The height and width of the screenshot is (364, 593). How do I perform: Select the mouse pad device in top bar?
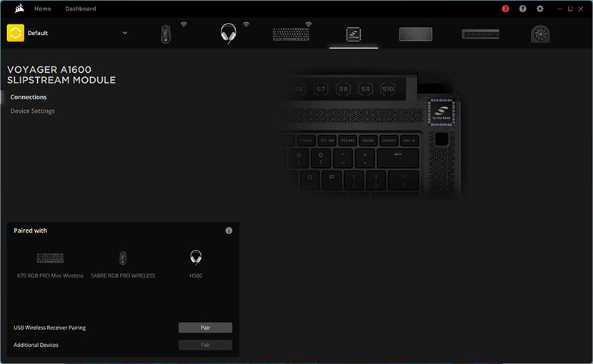pyautogui.click(x=416, y=34)
